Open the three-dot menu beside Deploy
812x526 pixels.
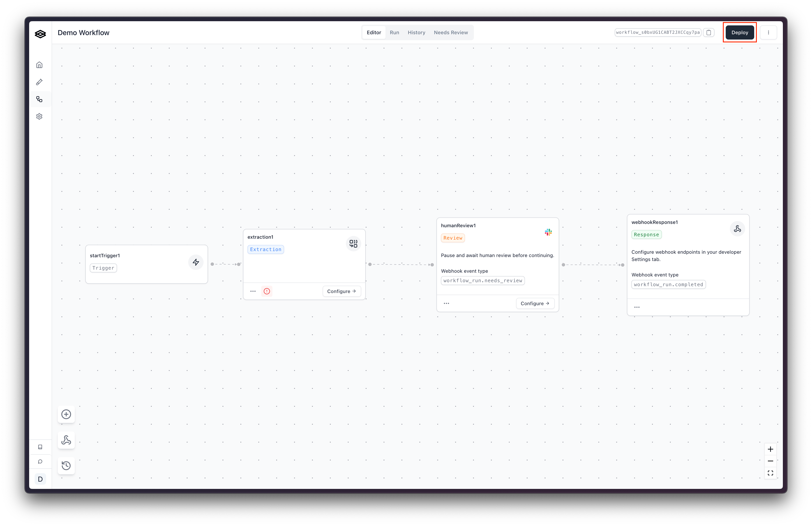pos(768,32)
